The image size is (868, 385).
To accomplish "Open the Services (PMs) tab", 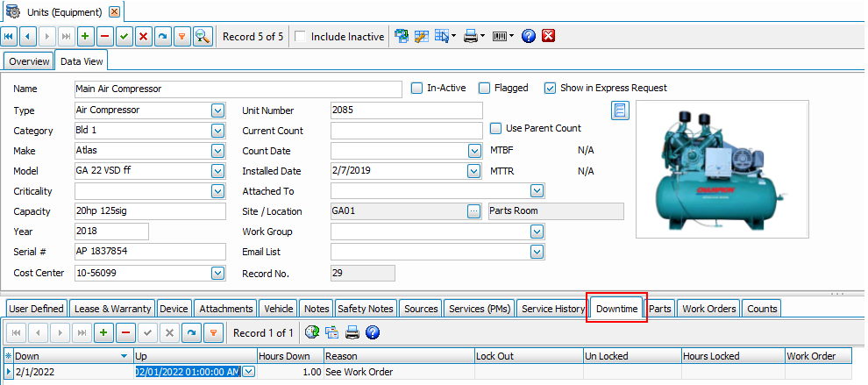I will pos(480,309).
